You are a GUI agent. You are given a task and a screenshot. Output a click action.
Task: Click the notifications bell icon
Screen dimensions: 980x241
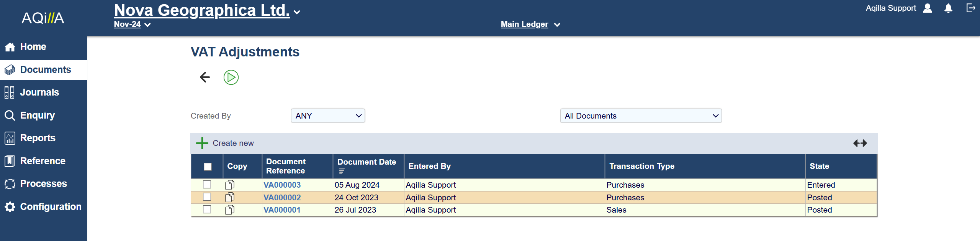948,8
